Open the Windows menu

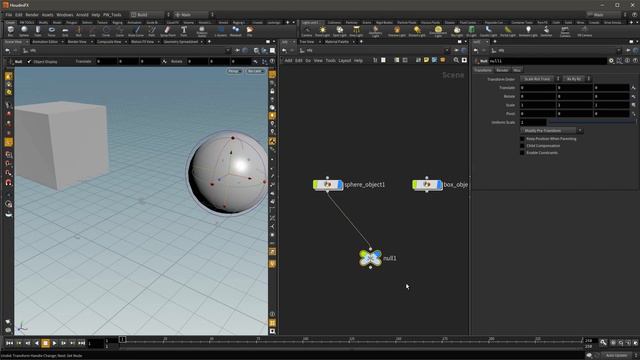pos(65,14)
